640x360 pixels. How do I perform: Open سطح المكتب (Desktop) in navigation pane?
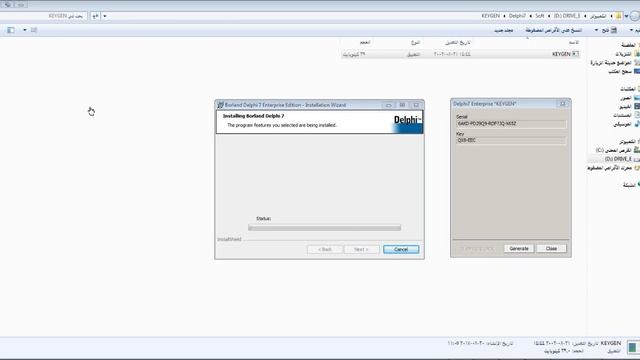point(621,71)
